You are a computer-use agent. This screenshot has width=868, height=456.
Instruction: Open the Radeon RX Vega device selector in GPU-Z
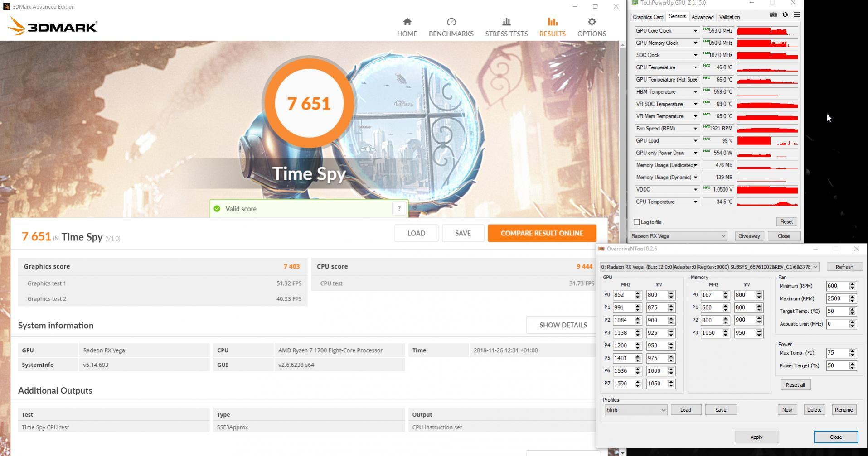(678, 236)
